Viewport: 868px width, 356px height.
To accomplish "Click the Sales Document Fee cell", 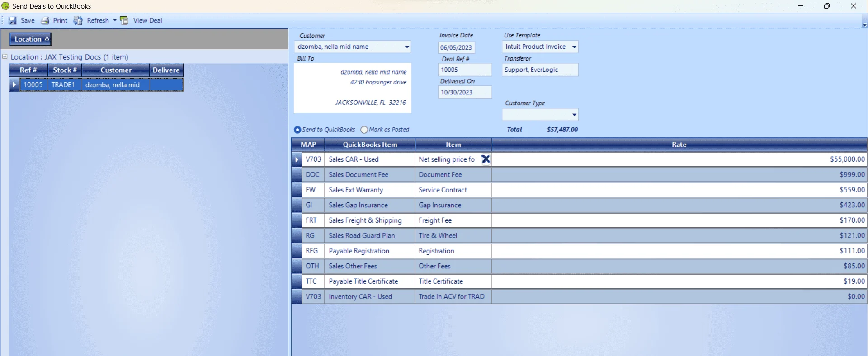I will [370, 175].
